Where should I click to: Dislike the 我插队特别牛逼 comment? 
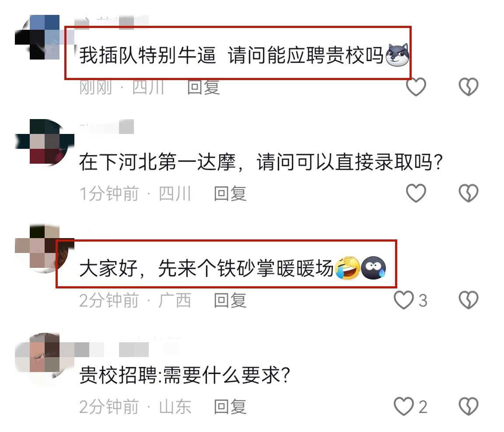pos(468,87)
